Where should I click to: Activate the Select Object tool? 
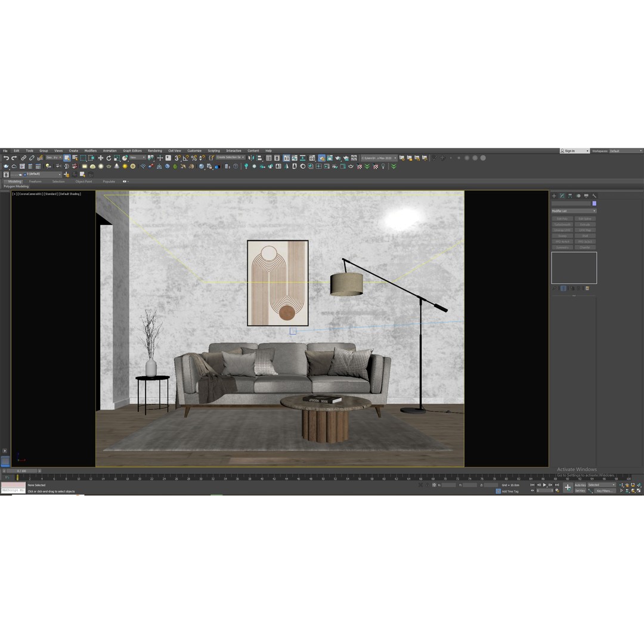pyautogui.click(x=67, y=157)
